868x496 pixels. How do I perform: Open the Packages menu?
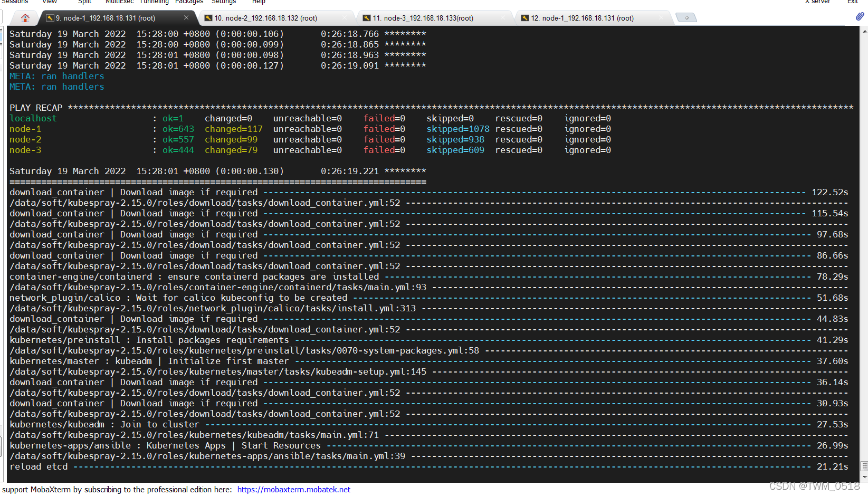[189, 2]
